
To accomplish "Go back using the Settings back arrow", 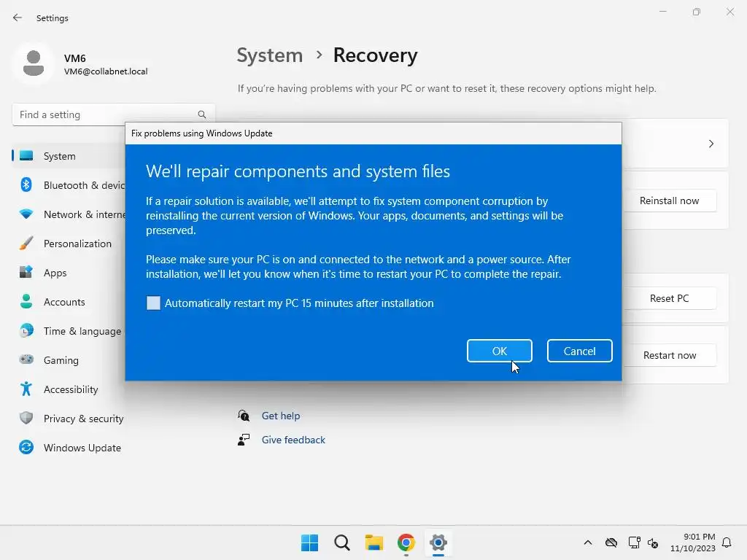I will click(x=18, y=18).
